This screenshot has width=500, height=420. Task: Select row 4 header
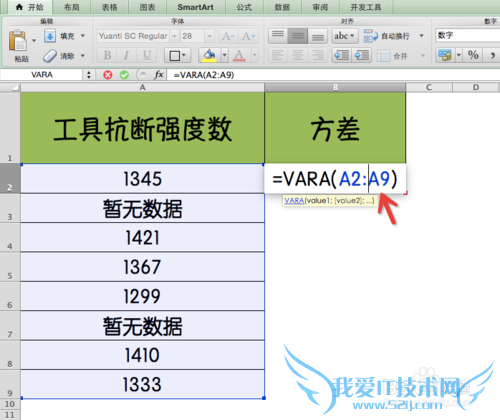[10, 237]
